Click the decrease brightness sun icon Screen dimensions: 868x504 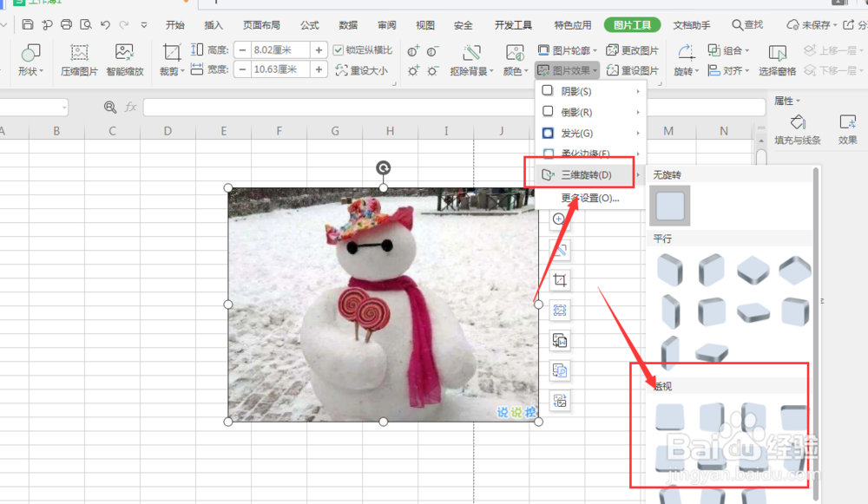tap(432, 71)
